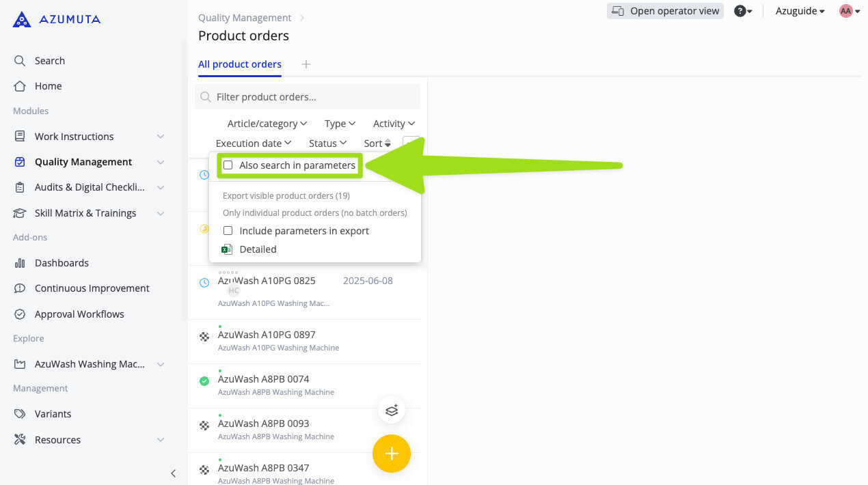
Task: Click the Dashboards bar chart icon
Action: coord(20,263)
